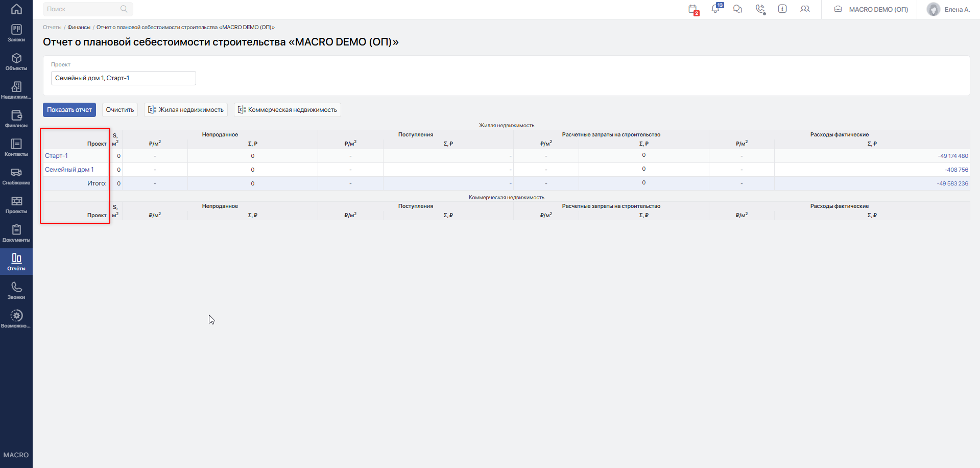
Task: Open the info icon in header
Action: point(782,9)
